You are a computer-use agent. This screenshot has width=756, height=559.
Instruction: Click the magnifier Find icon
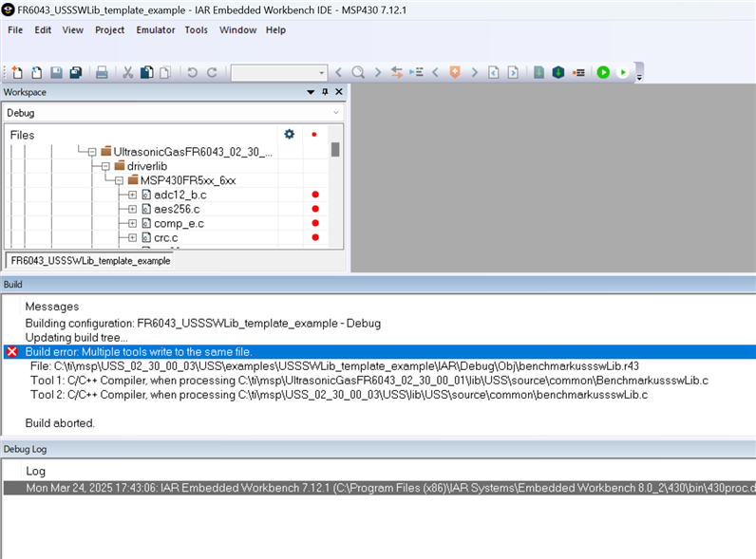[358, 72]
